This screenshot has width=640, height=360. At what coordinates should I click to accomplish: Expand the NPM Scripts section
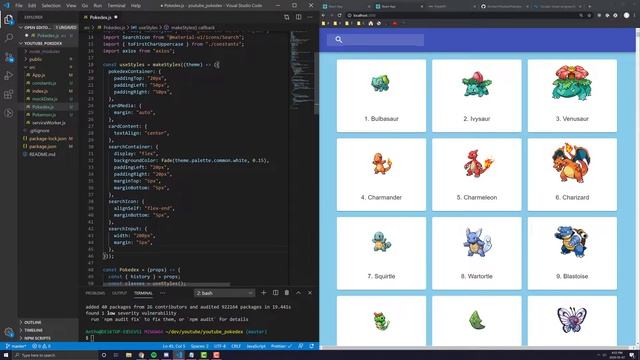[x=48, y=338]
